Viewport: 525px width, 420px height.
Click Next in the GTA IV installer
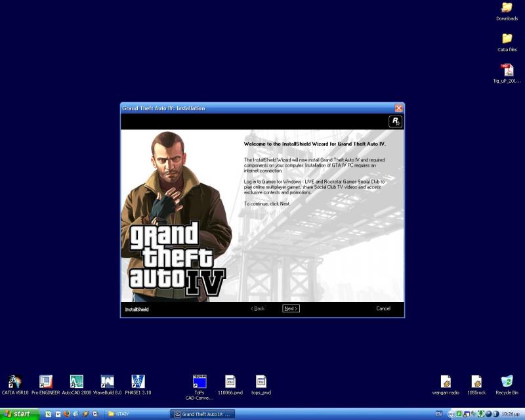(291, 308)
